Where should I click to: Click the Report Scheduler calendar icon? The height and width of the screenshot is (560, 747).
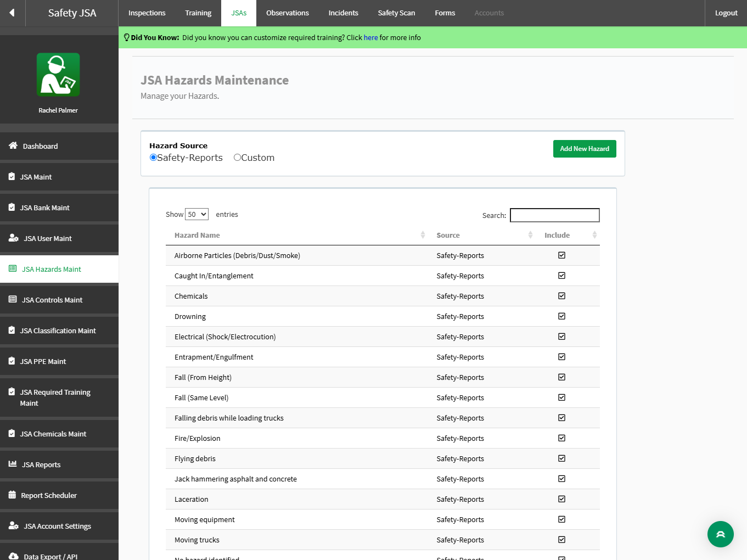(x=12, y=495)
